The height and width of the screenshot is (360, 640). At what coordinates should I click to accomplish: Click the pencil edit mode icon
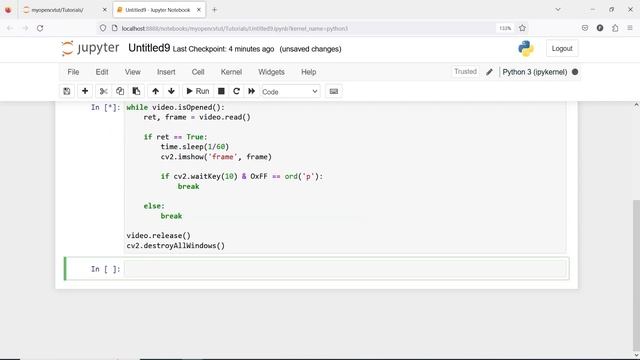(489, 72)
